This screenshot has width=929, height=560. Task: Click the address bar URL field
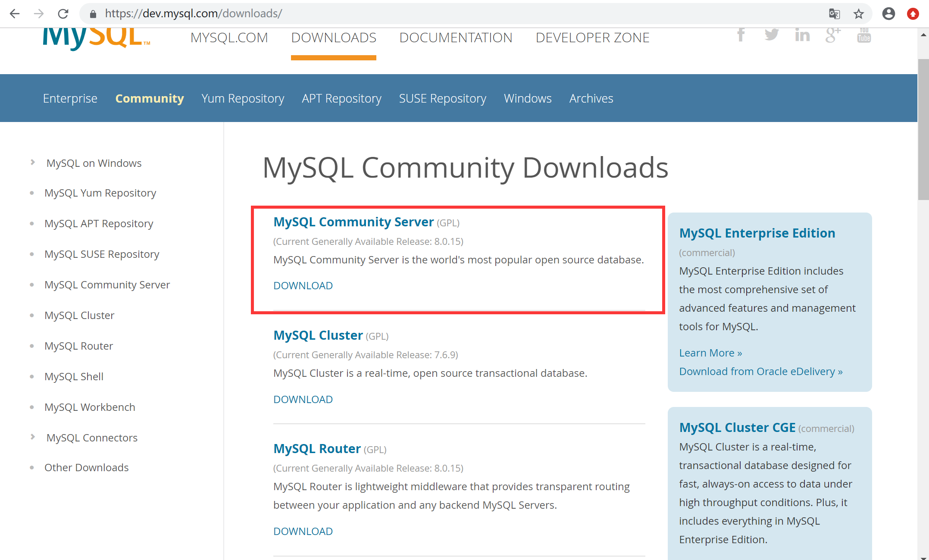[x=388, y=14]
